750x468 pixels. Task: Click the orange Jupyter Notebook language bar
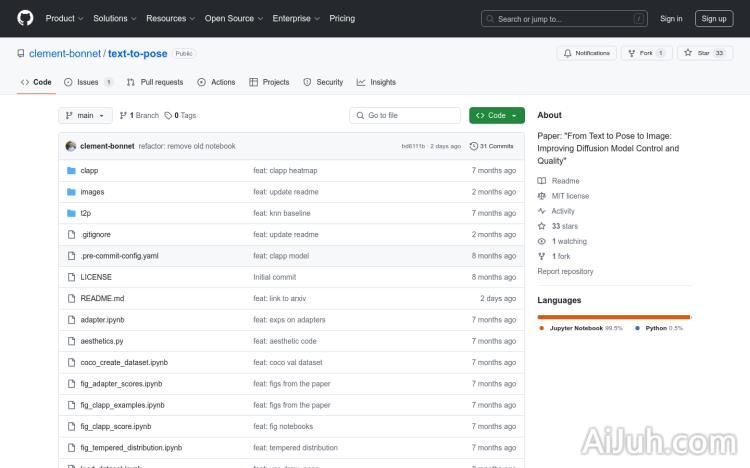click(x=612, y=317)
